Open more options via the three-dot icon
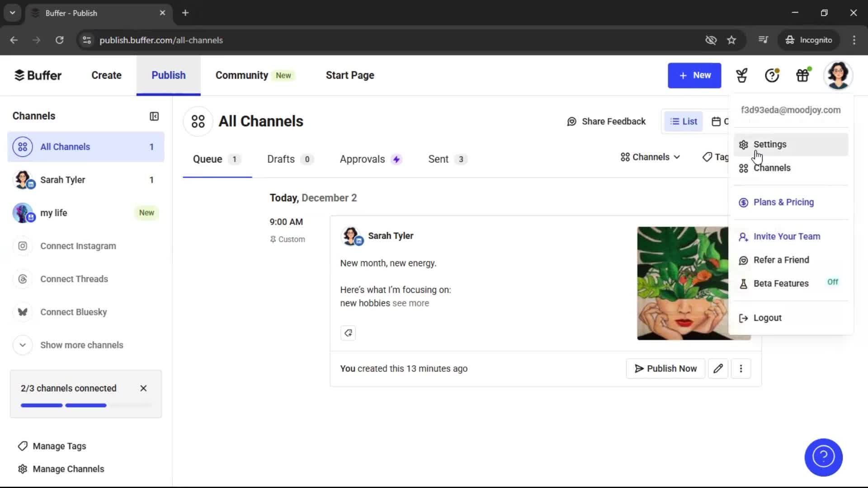The image size is (868, 488). pos(741,368)
